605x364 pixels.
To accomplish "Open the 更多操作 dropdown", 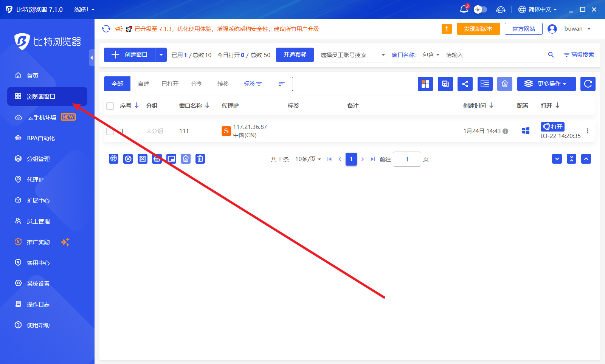I will point(546,84).
